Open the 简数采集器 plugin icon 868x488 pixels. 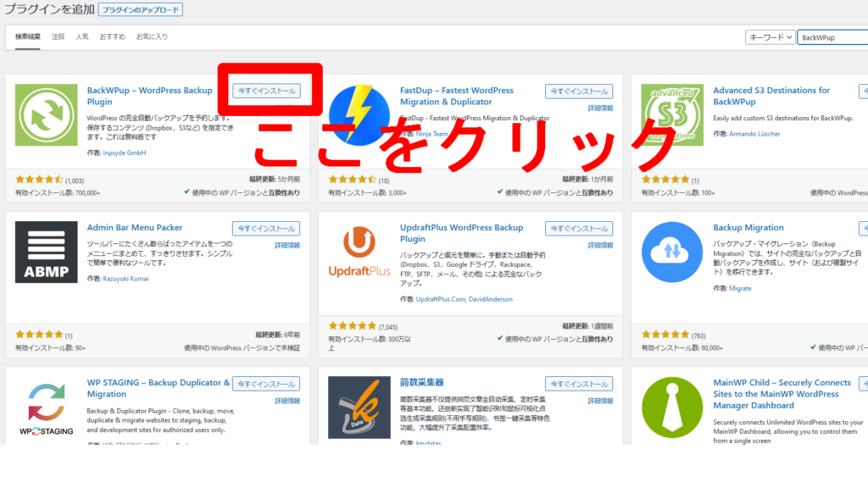359,408
